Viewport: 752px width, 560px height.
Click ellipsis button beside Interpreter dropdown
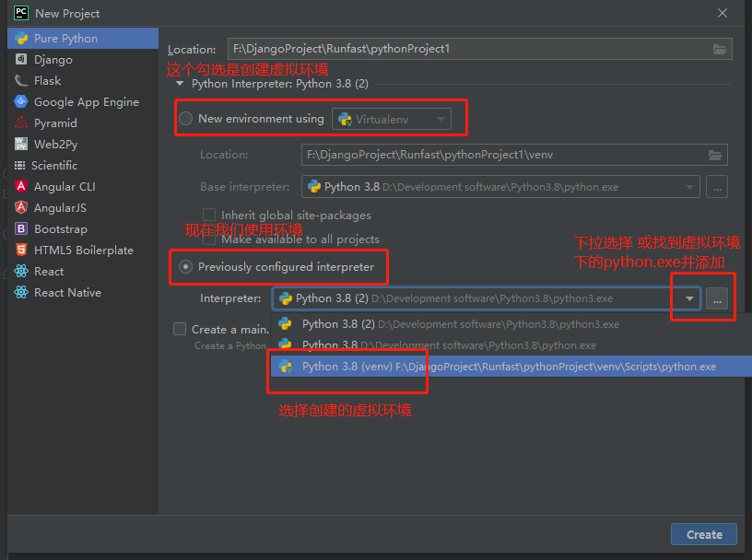(717, 298)
